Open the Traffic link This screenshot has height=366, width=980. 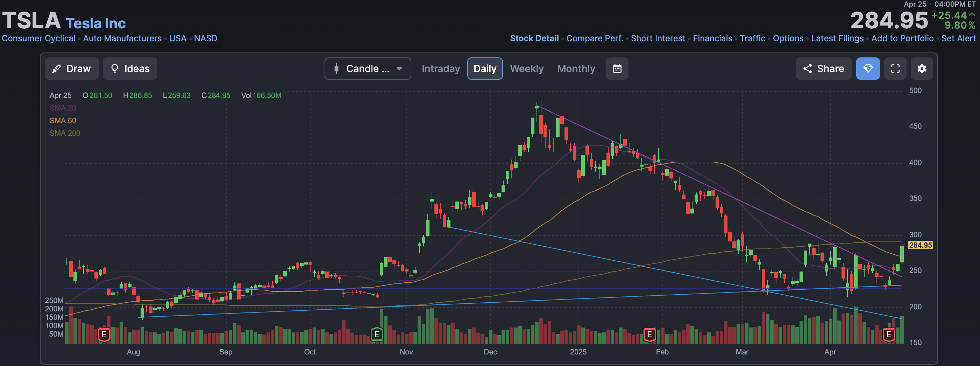(x=752, y=38)
